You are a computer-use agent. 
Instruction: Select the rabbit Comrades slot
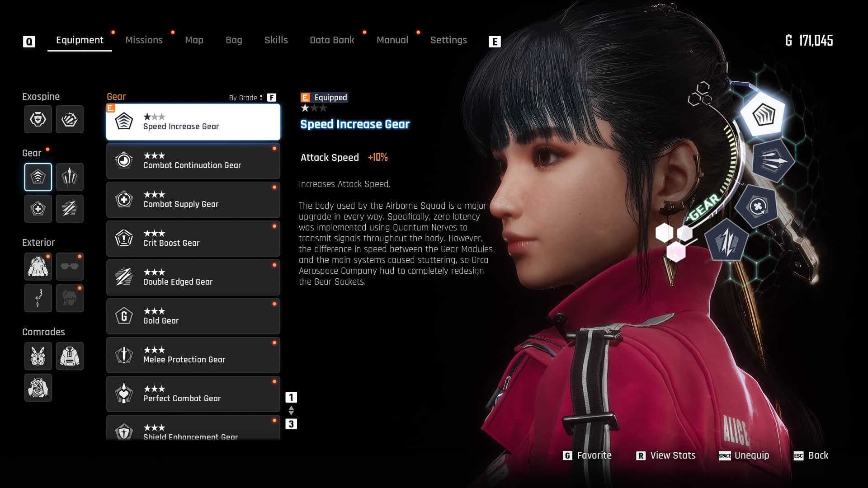38,356
